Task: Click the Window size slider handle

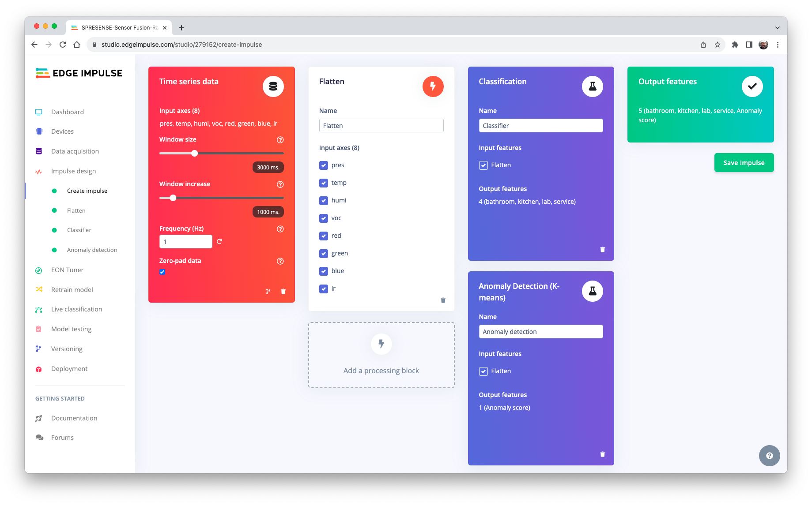Action: click(194, 154)
